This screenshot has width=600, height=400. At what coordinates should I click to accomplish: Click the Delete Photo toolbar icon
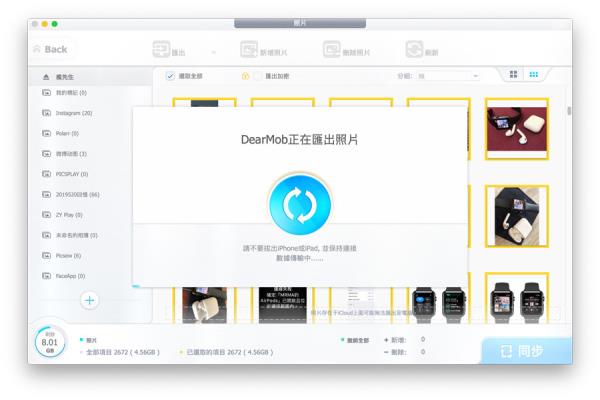coord(331,49)
